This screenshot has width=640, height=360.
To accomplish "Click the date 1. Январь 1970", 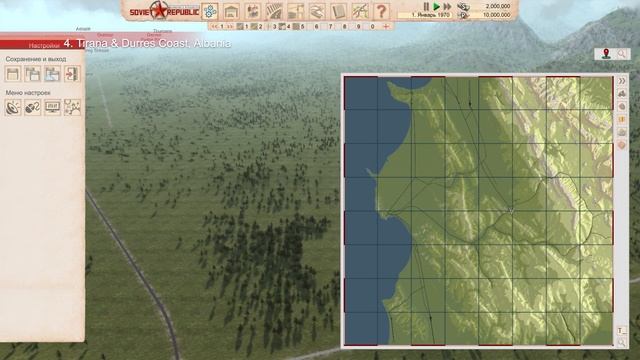I will [x=430, y=15].
